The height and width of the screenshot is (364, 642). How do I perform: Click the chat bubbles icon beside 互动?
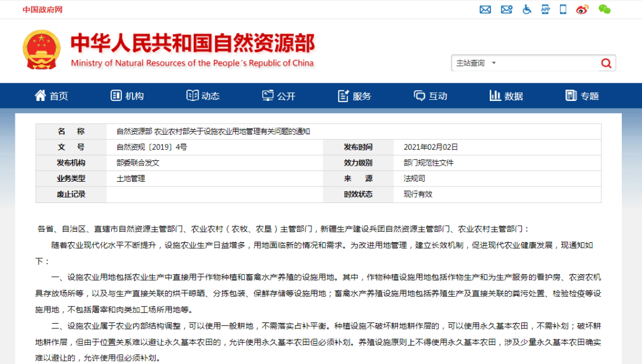[419, 95]
